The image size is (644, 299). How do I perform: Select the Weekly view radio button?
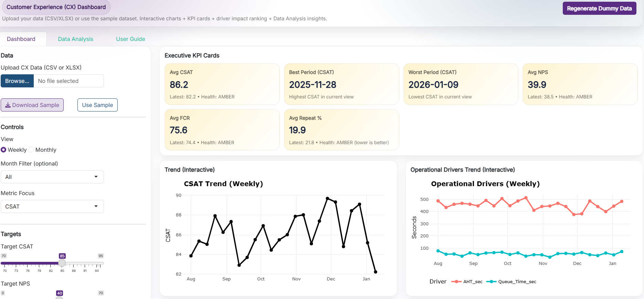click(x=3, y=150)
